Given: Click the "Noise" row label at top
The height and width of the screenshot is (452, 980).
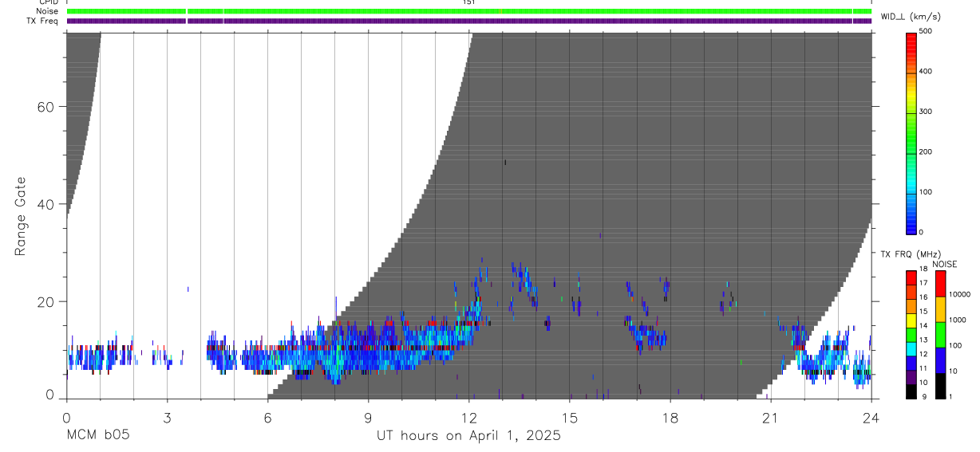Looking at the screenshot, I should tap(47, 11).
